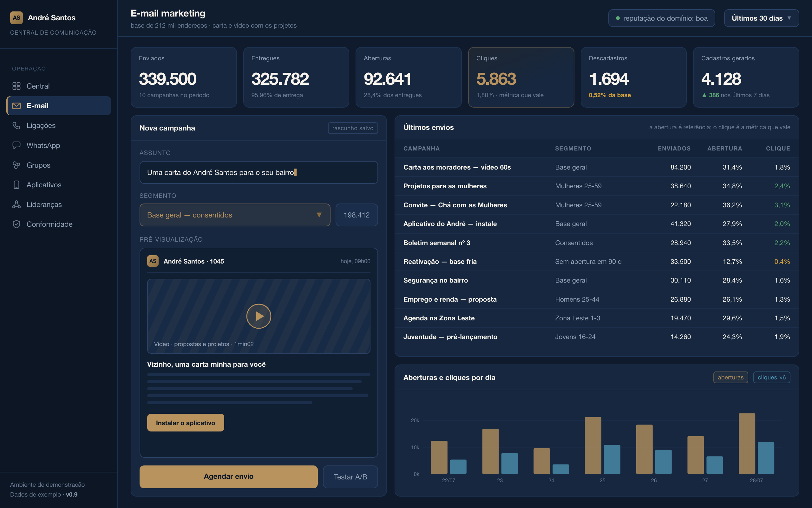Open Convite — Chá com as Mulheres
This screenshot has height=508, width=812.
point(597,205)
